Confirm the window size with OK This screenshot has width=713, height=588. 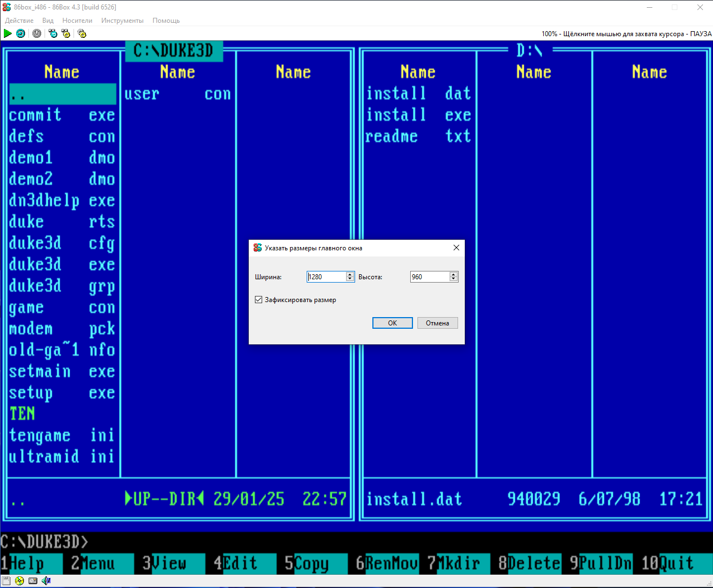click(x=392, y=323)
